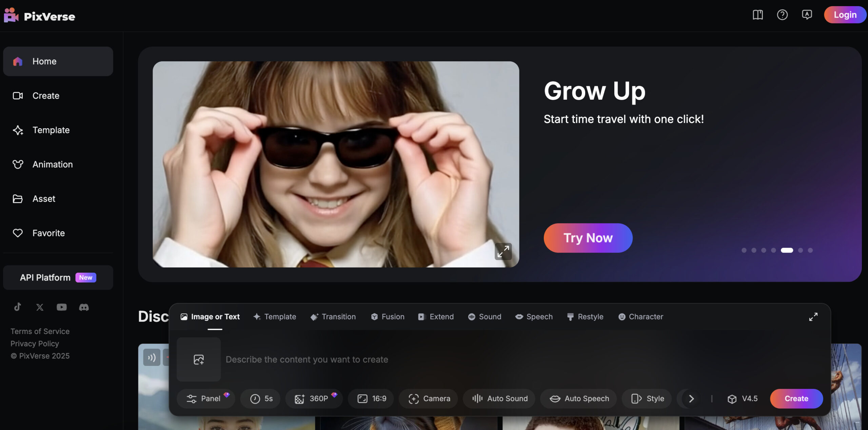Toggle sound icon on first video thumbnail

(x=152, y=357)
